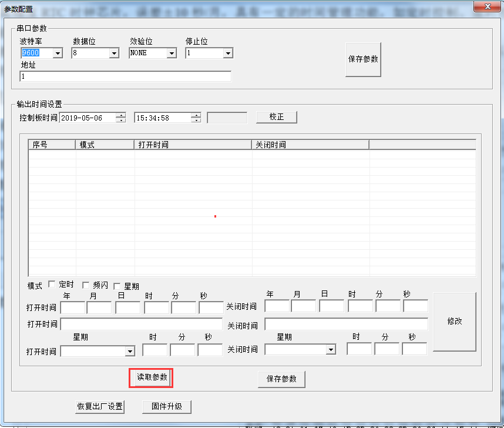Click the 打开时间 年 year field
504x428 pixels.
pos(73,307)
